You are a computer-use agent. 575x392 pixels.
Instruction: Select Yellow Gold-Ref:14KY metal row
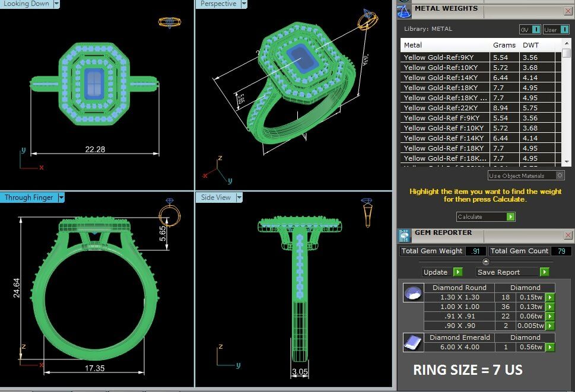[445, 78]
